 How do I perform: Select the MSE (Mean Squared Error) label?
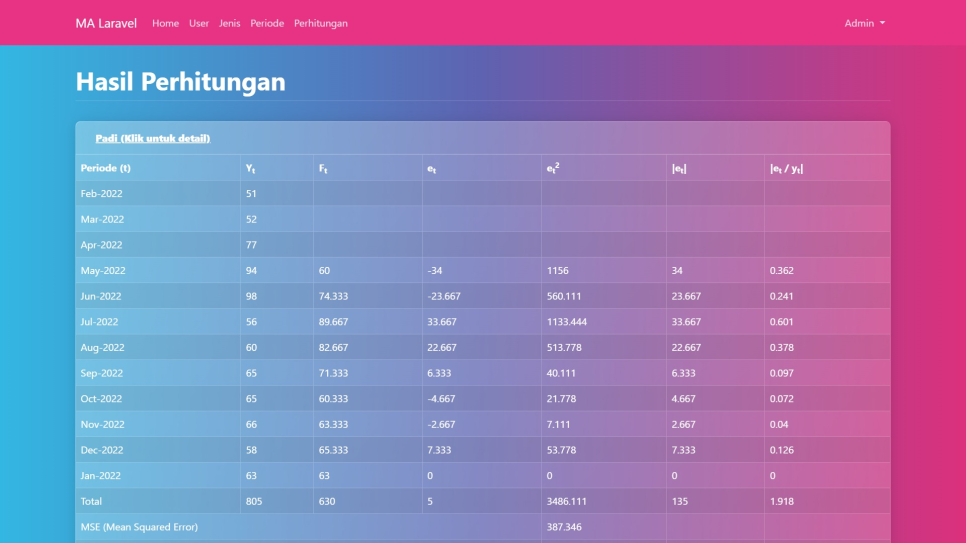[x=139, y=527]
